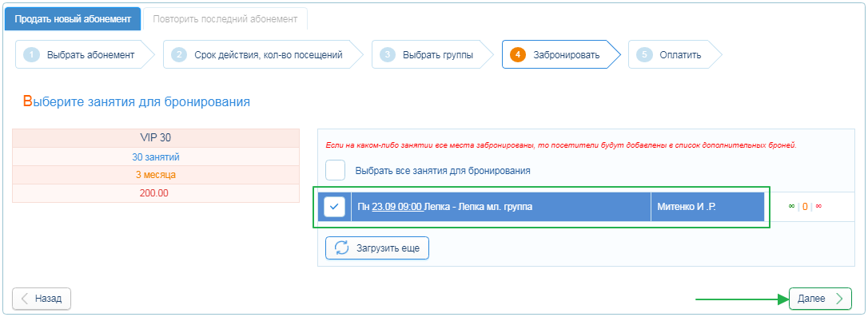The width and height of the screenshot is (868, 317).
Task: Click the Загрузить еще button
Action: [x=377, y=248]
